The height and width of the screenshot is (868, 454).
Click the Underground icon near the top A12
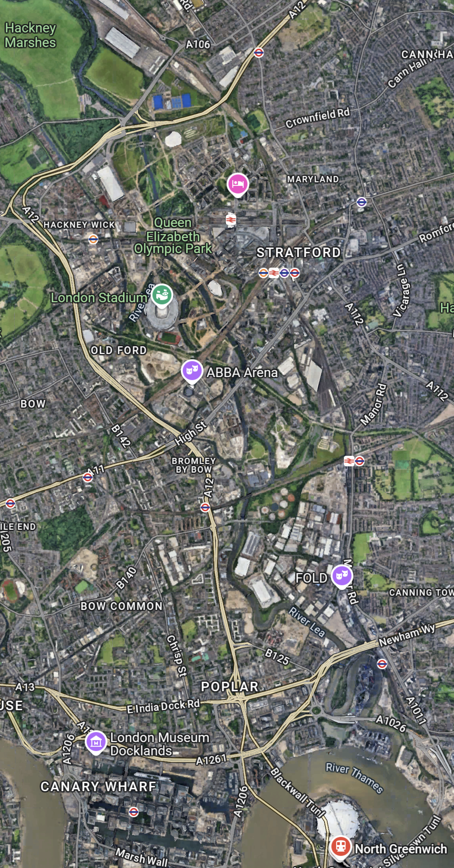click(259, 53)
